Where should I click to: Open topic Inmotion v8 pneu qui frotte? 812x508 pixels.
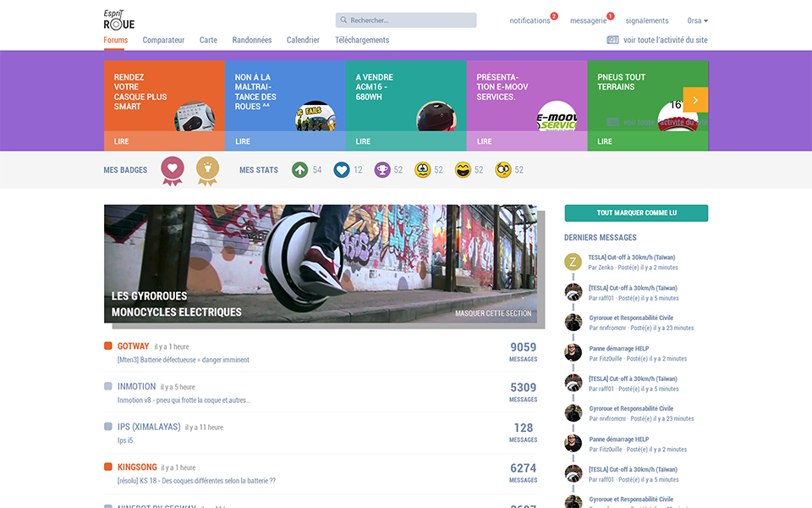pos(184,400)
